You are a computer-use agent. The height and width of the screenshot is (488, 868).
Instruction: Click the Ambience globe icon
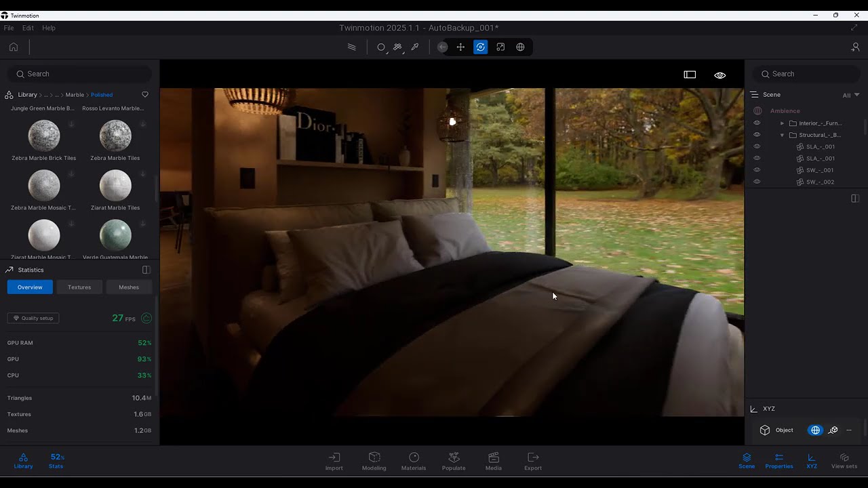757,110
